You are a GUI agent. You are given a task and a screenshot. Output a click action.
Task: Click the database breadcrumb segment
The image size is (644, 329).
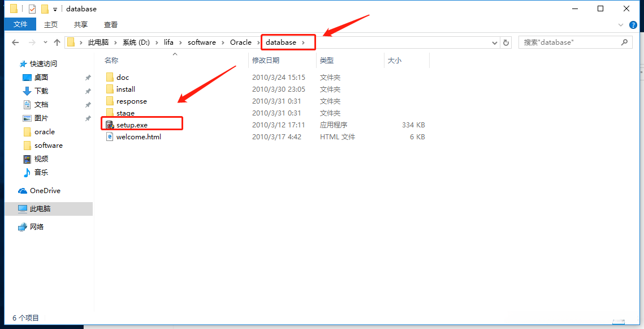click(x=281, y=42)
